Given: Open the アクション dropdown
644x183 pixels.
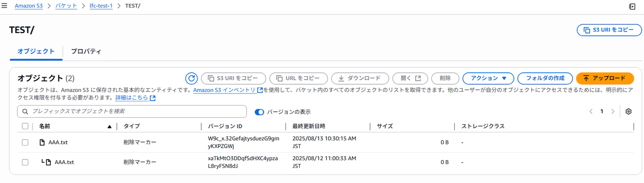Looking at the screenshot, I should [x=488, y=78].
